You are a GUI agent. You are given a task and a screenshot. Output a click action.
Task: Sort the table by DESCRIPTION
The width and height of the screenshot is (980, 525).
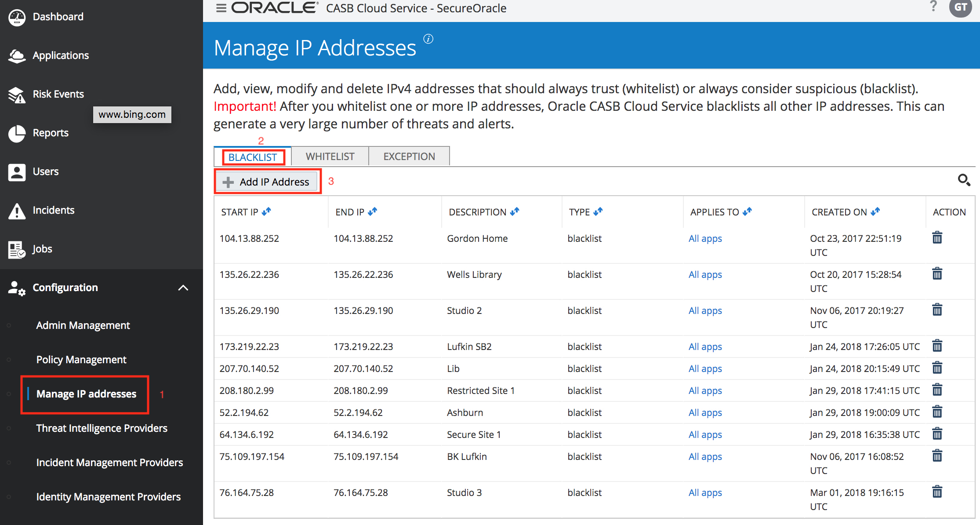(515, 212)
